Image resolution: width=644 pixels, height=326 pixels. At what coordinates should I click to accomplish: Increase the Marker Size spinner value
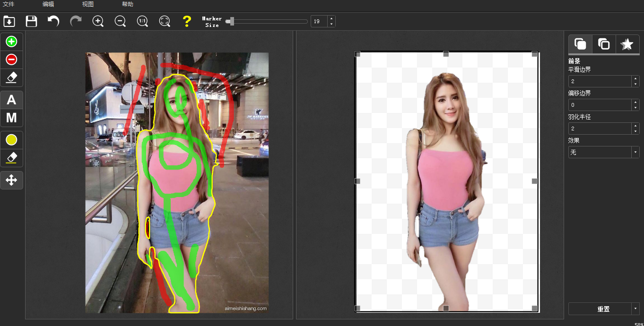[331, 19]
